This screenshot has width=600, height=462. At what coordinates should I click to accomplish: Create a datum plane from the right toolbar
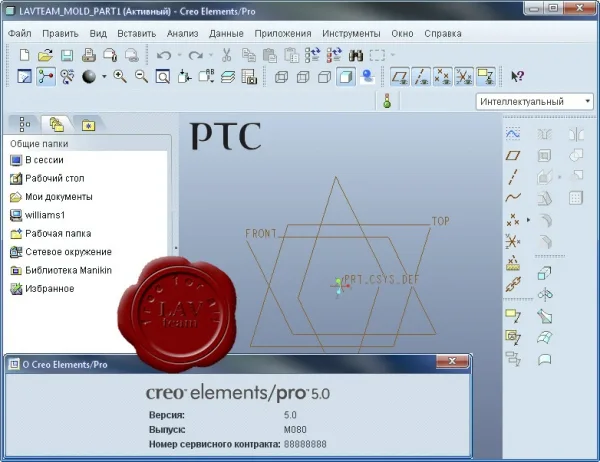point(513,155)
